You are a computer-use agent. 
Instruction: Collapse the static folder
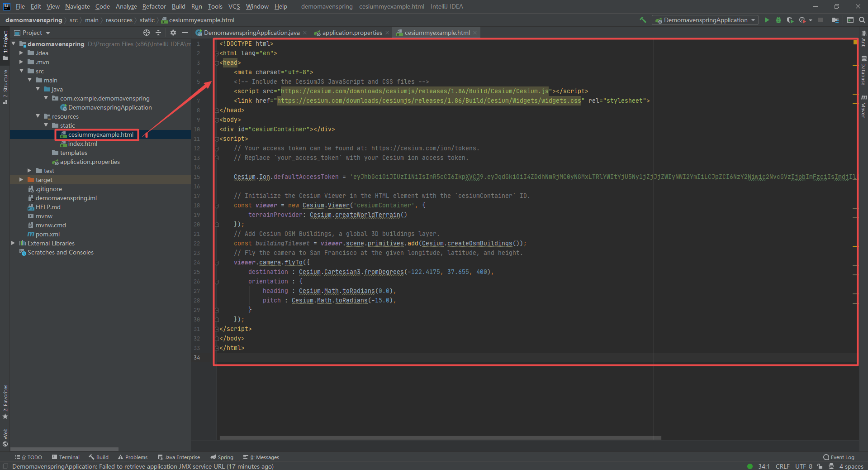point(46,125)
